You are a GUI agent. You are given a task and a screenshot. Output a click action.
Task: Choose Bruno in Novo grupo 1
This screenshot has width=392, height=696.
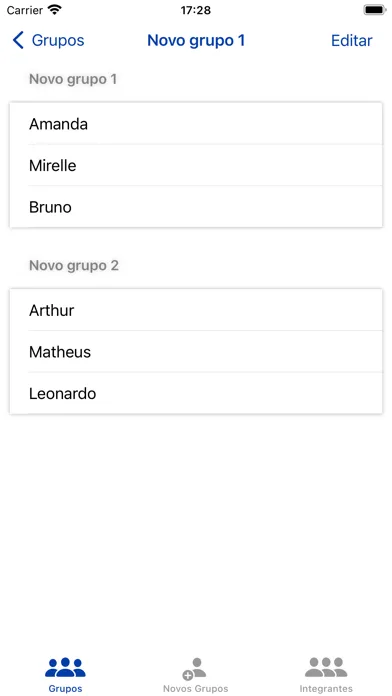pyautogui.click(x=196, y=207)
